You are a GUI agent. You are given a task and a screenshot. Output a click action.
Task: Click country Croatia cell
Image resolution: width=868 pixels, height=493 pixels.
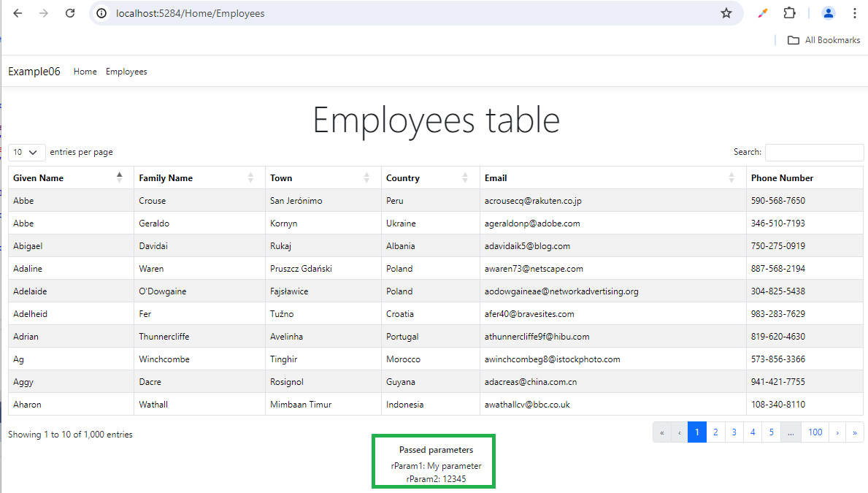point(430,314)
